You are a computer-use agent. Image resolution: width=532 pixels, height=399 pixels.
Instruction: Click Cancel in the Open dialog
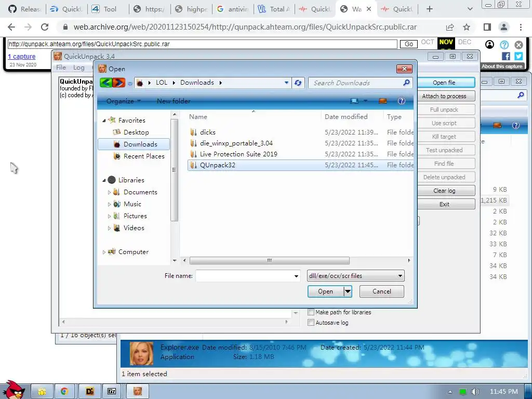[x=382, y=291]
